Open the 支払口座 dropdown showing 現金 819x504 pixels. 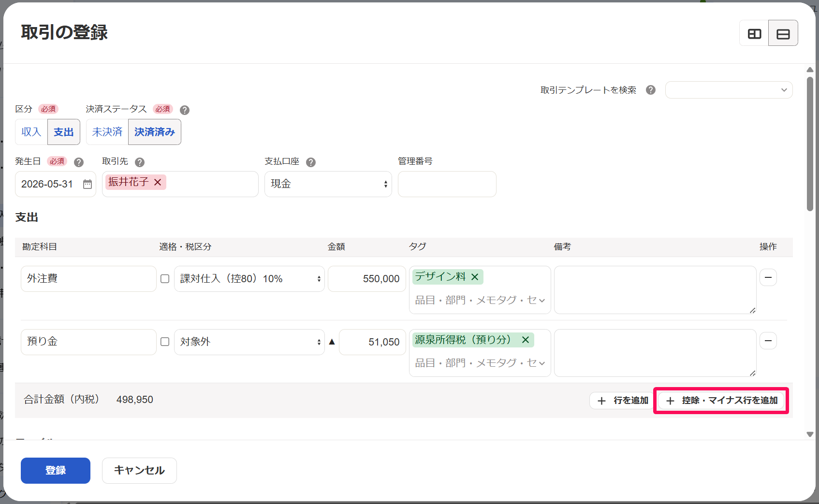(328, 184)
